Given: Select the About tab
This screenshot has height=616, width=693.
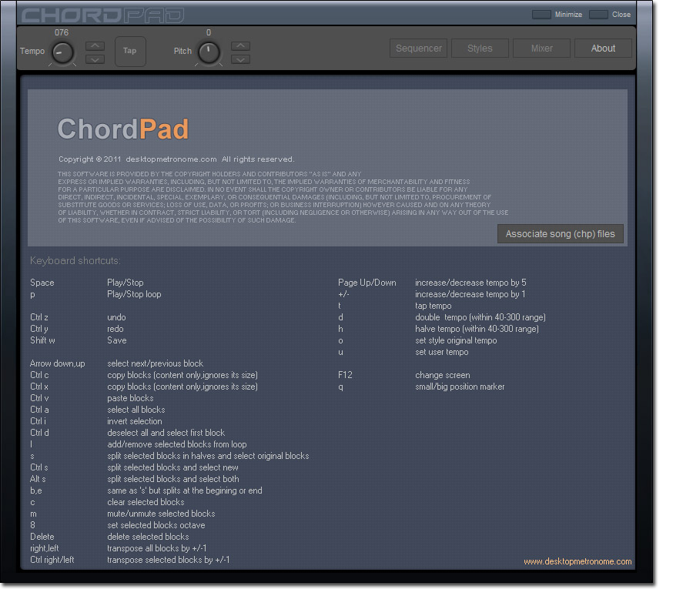Looking at the screenshot, I should click(x=603, y=49).
